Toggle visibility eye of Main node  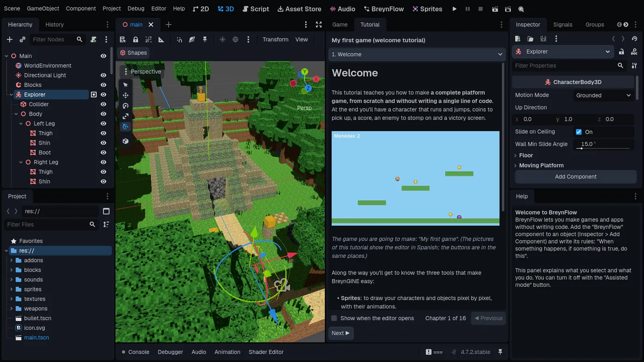[x=103, y=56]
